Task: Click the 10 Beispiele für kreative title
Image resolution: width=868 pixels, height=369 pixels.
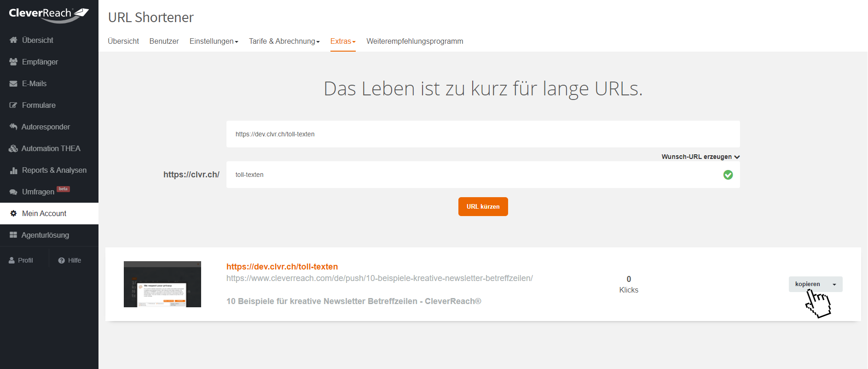Action: [354, 301]
